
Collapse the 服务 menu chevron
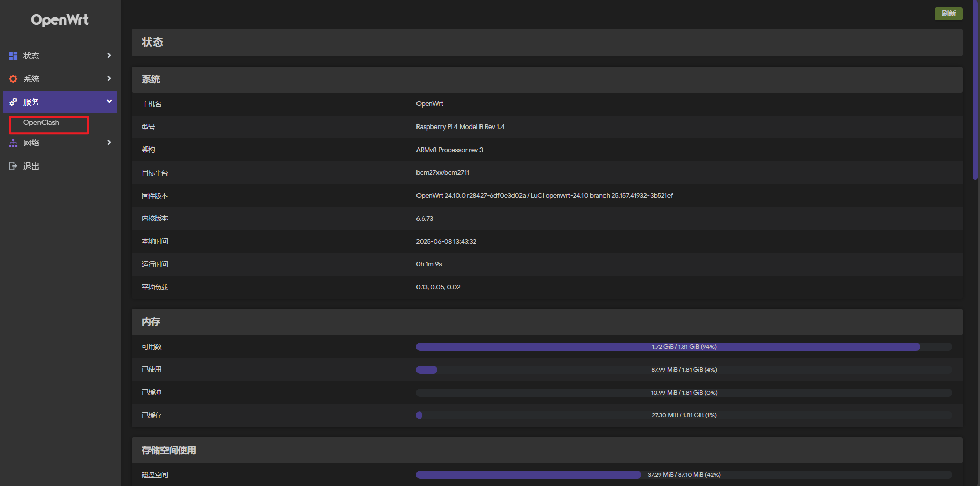click(x=109, y=101)
